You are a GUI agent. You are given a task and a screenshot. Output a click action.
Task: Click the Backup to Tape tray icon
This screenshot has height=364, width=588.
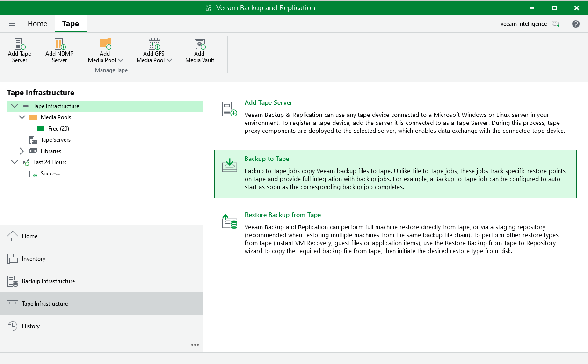[x=230, y=165]
